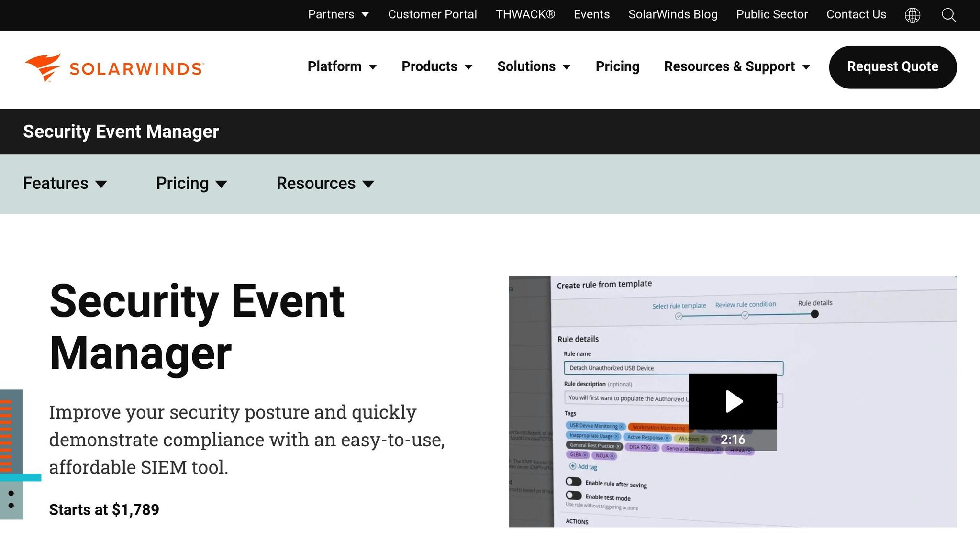
Task: Click Rule details step marker in video
Action: pos(815,314)
